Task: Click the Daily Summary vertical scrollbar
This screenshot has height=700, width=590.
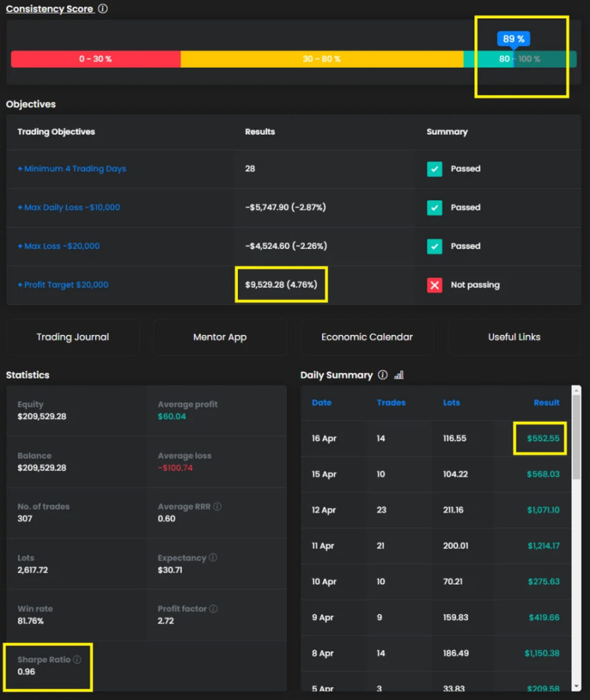Action: (x=576, y=437)
